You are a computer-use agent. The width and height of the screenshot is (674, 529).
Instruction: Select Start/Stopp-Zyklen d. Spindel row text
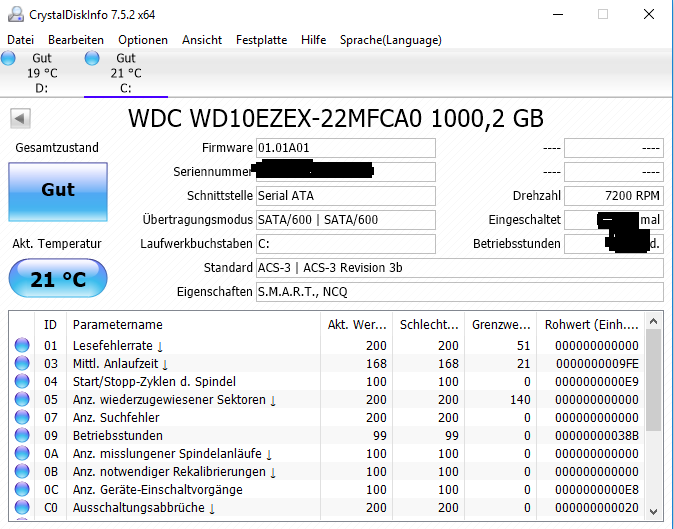tap(154, 382)
